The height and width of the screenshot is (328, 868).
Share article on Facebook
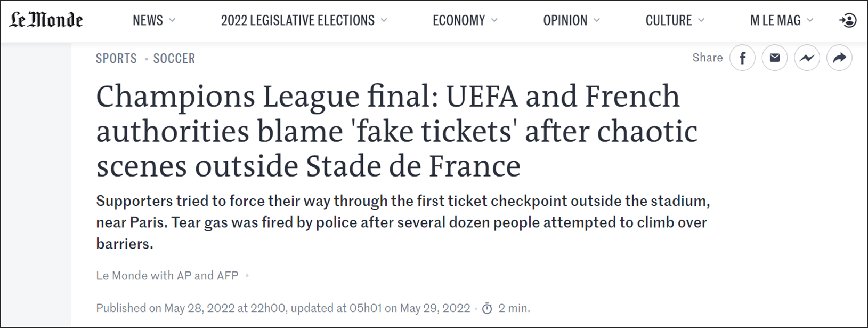point(742,58)
